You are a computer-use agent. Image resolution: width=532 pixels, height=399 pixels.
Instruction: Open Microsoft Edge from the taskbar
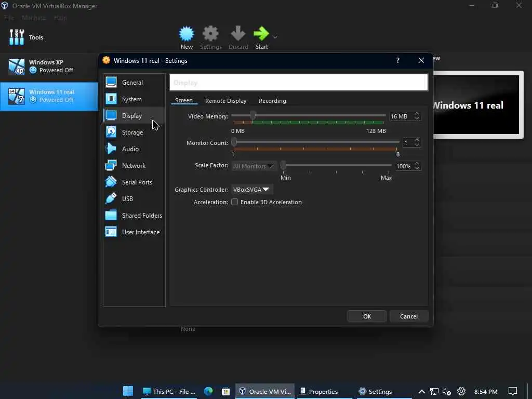tap(208, 391)
